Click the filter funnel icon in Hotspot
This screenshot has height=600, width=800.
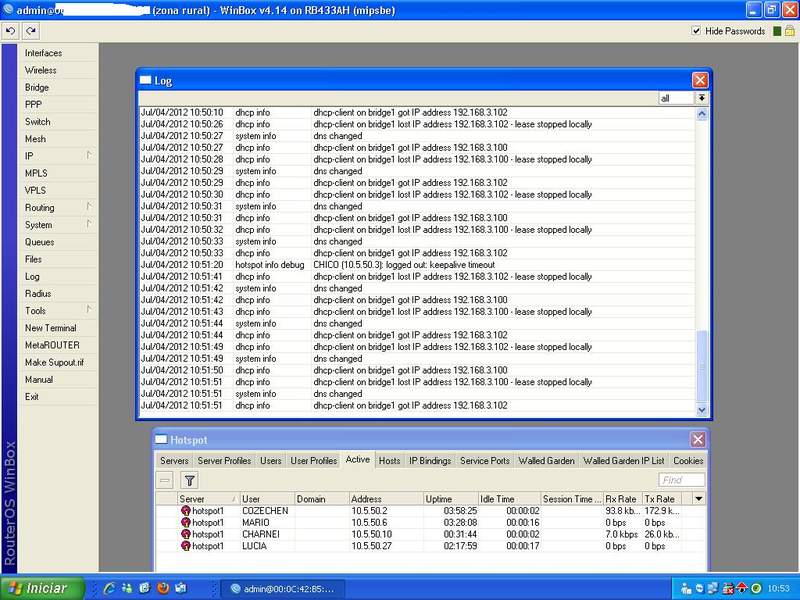click(x=189, y=480)
